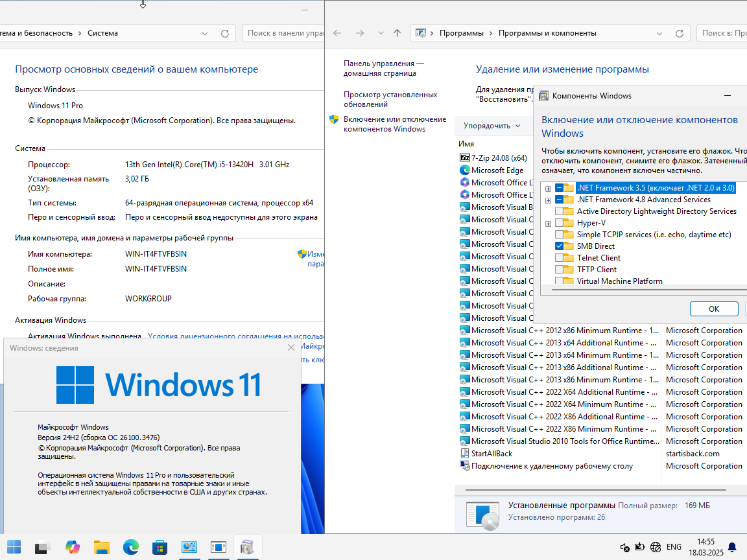Click the Copilot taskbar icon
Image resolution: width=747 pixels, height=560 pixels.
pos(73,547)
